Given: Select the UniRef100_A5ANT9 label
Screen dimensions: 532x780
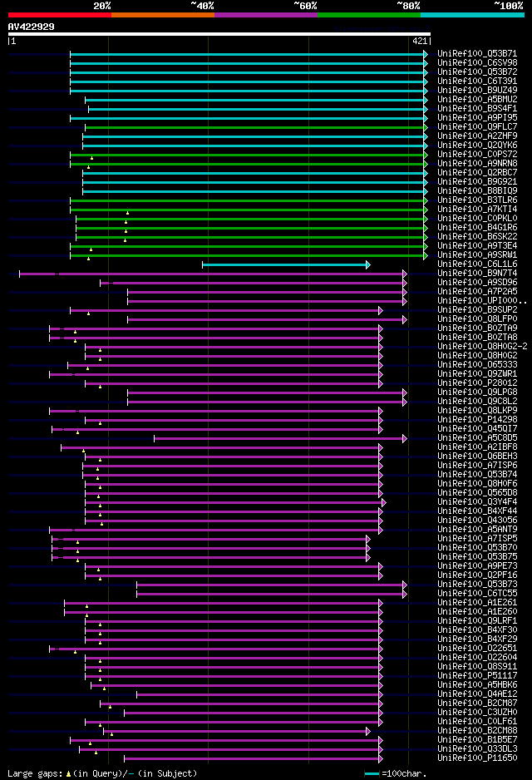Looking at the screenshot, I should (x=477, y=529).
